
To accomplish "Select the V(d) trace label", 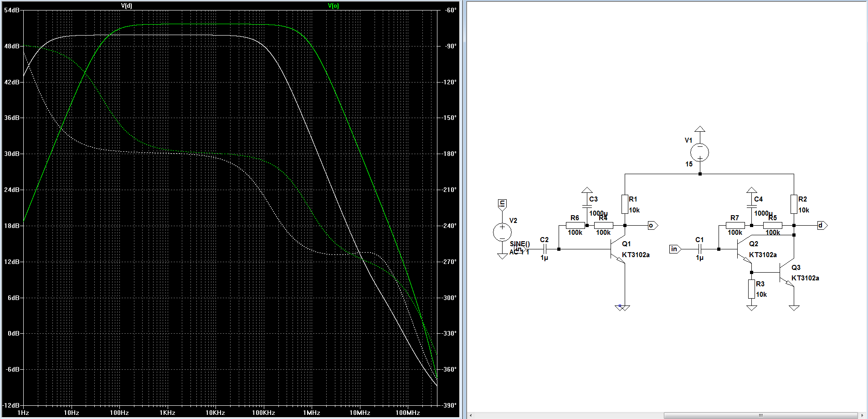I will point(127,5).
